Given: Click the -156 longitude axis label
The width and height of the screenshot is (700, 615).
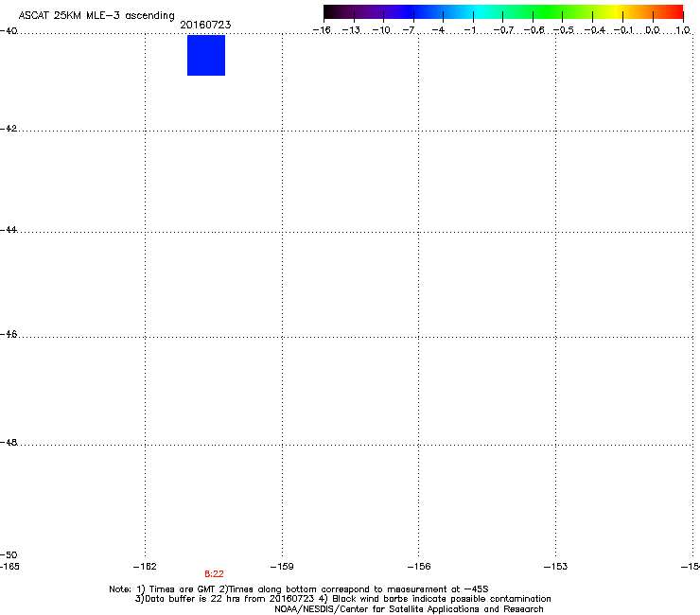Looking at the screenshot, I should [x=419, y=567].
